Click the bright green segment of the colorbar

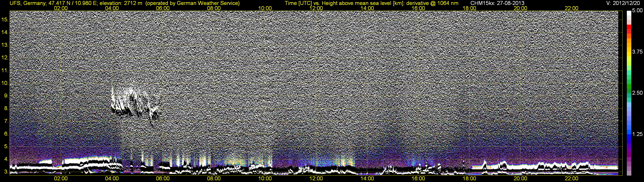coord(629,87)
